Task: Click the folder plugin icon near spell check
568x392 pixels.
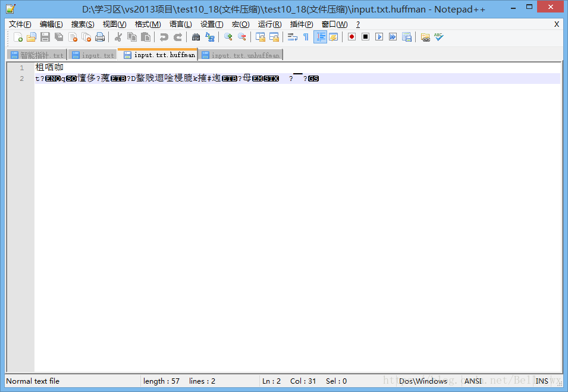Action: click(x=425, y=37)
